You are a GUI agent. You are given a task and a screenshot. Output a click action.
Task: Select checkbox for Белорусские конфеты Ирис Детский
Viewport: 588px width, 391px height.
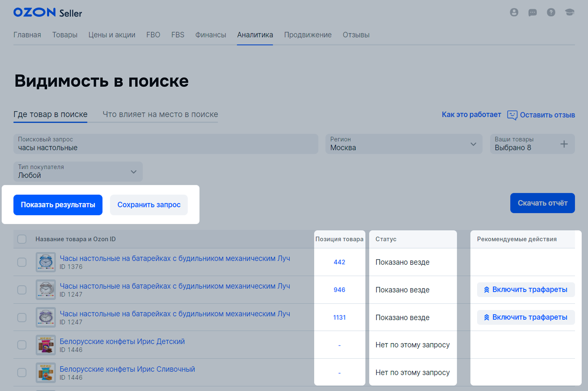22,345
